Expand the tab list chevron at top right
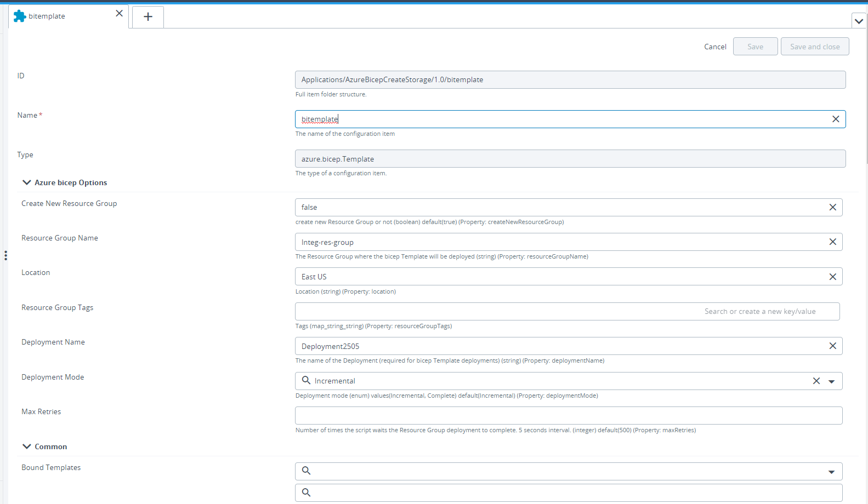Image resolution: width=868 pixels, height=504 pixels. tap(859, 21)
